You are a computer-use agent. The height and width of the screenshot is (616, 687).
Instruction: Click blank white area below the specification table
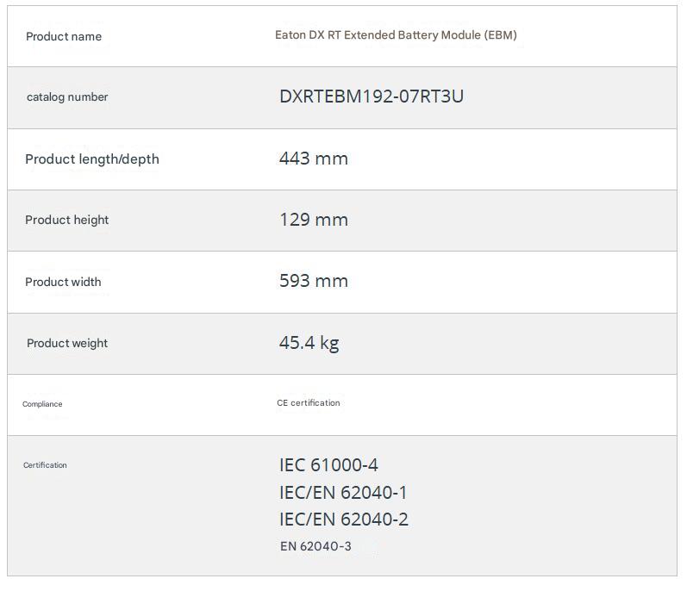coord(343,596)
